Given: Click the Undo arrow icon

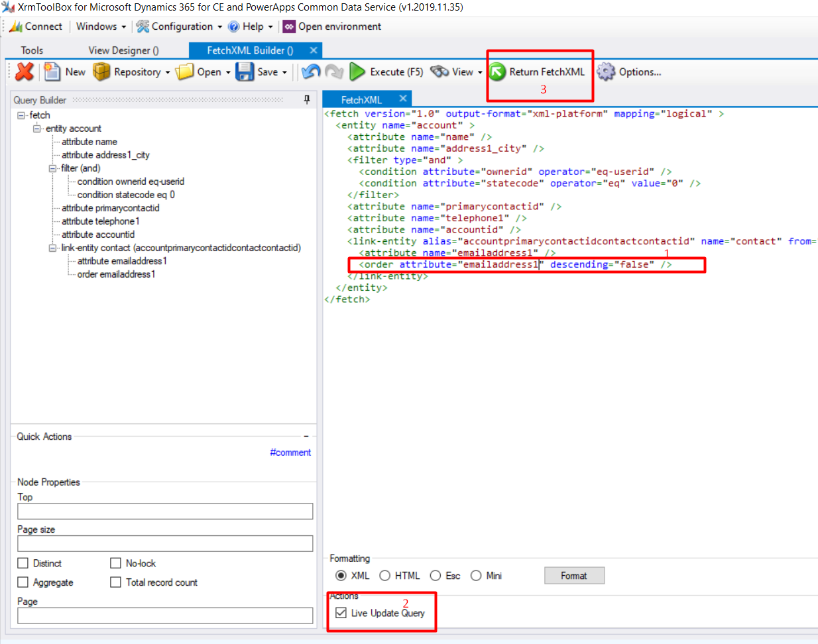Looking at the screenshot, I should pyautogui.click(x=311, y=72).
